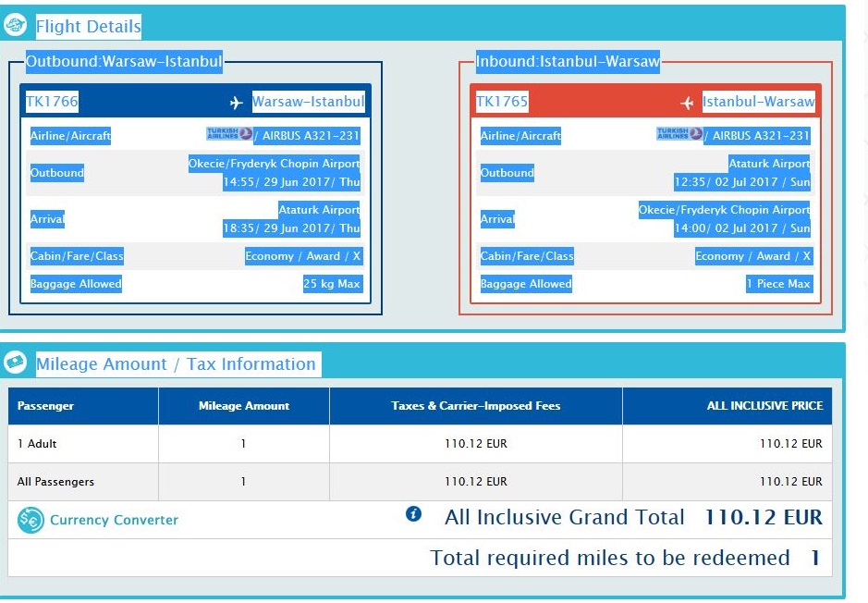Image resolution: width=868 pixels, height=603 pixels.
Task: Click the 1 Adult all-inclusive price 110.12 EUR
Action: (x=791, y=444)
